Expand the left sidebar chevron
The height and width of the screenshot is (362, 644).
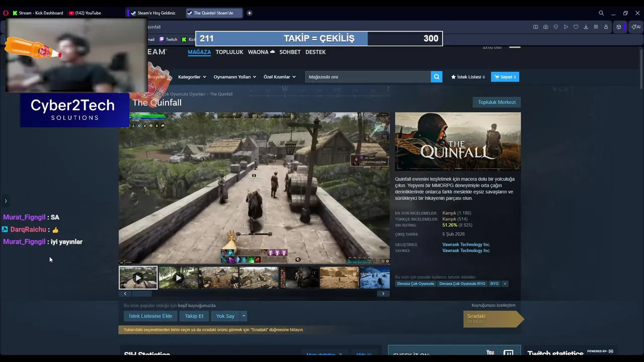tap(6, 201)
